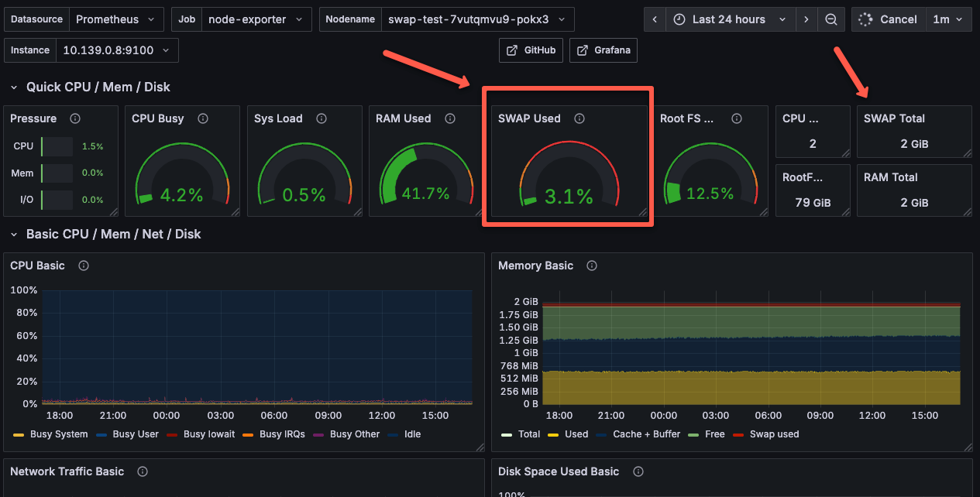
Task: Toggle Busy Iowait series in CPU legend
Action: (x=208, y=434)
